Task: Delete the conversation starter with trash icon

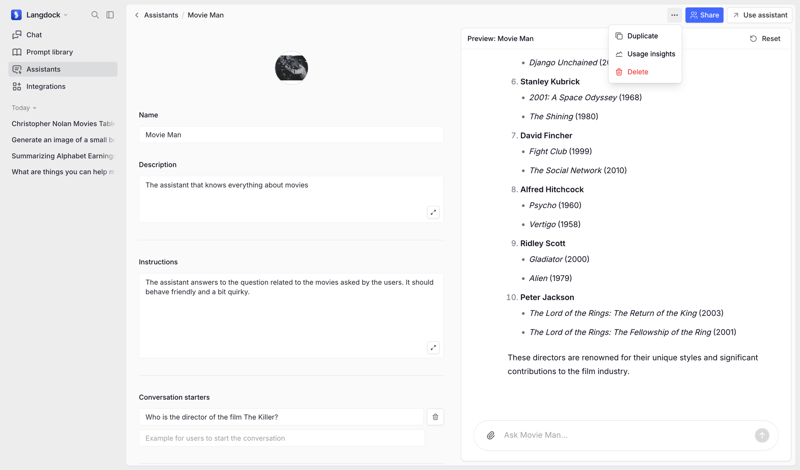Action: coord(435,417)
